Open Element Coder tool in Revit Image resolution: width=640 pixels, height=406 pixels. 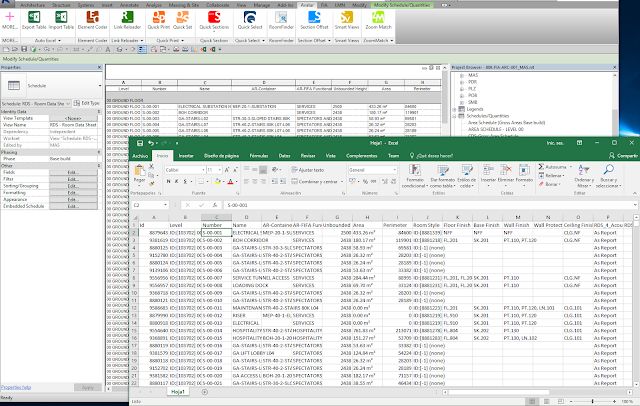coord(93,20)
